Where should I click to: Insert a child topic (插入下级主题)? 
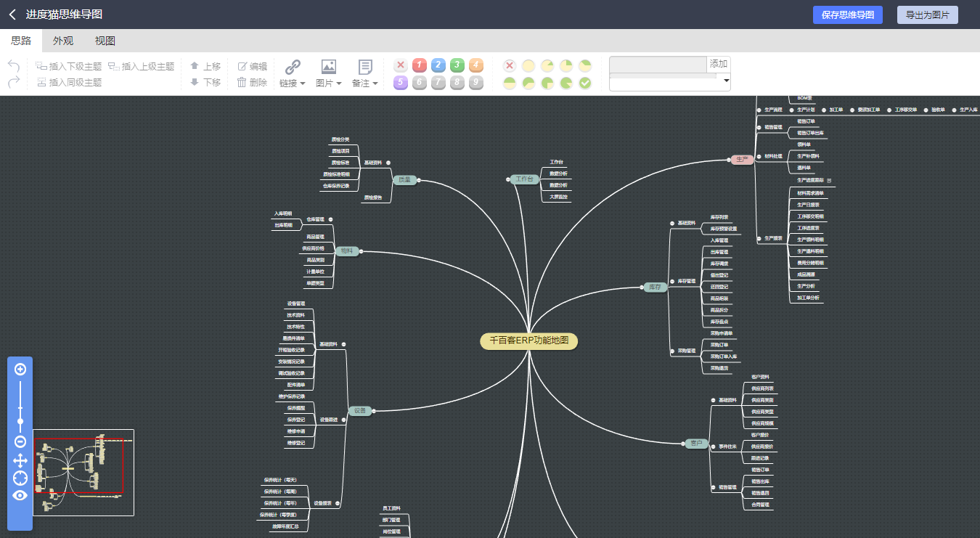coord(69,66)
